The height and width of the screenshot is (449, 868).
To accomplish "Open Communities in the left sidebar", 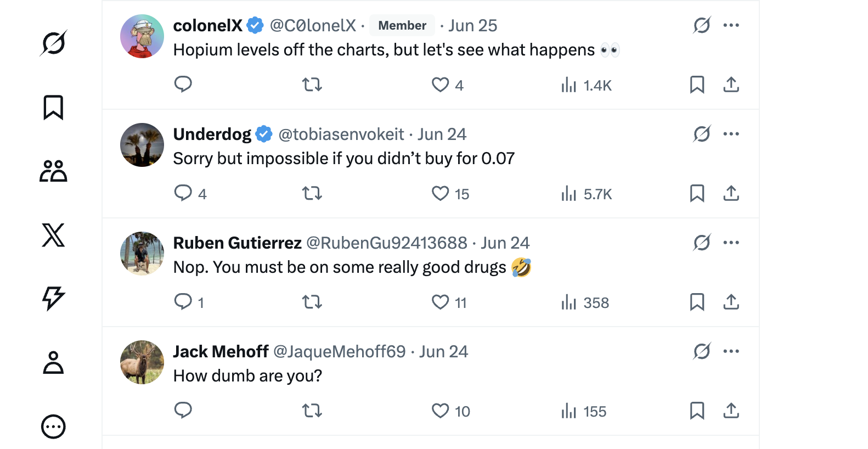I will point(53,171).
